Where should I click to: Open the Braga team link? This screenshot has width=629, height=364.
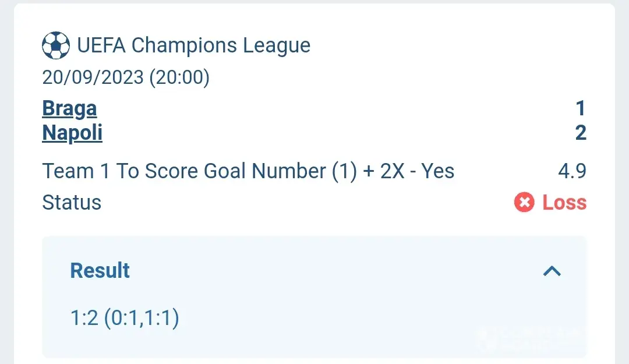point(69,108)
